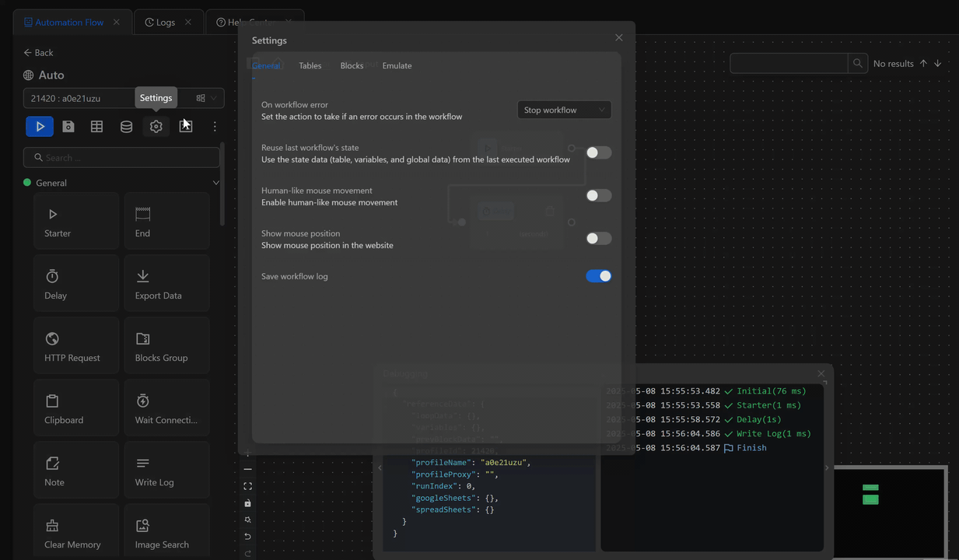The height and width of the screenshot is (560, 959).
Task: Click the export image icon beside settings
Action: [185, 125]
